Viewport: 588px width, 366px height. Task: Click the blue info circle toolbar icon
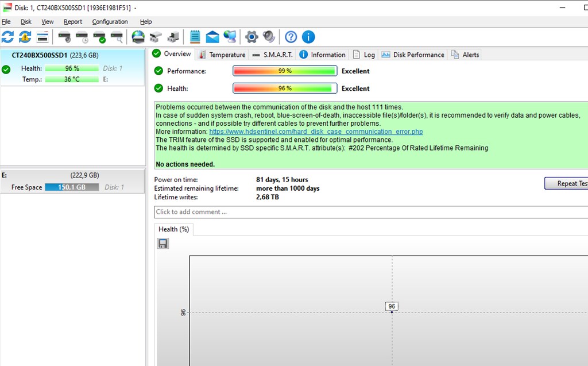pyautogui.click(x=308, y=37)
